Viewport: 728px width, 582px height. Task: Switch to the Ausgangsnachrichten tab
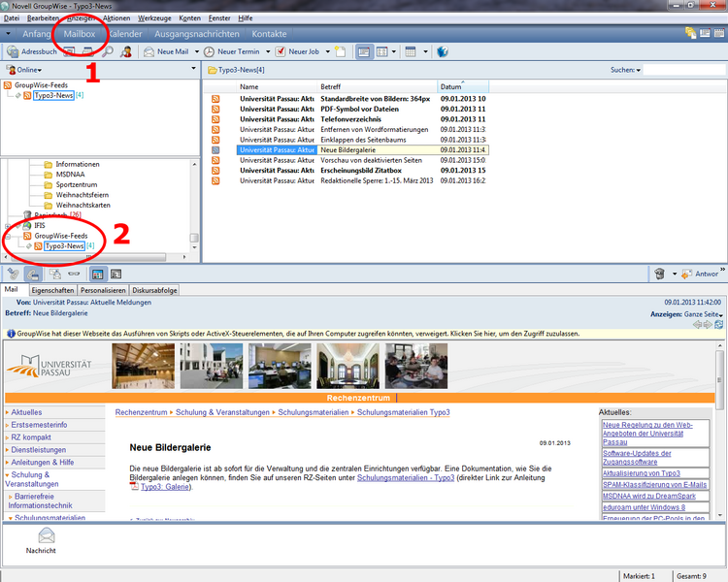click(197, 34)
